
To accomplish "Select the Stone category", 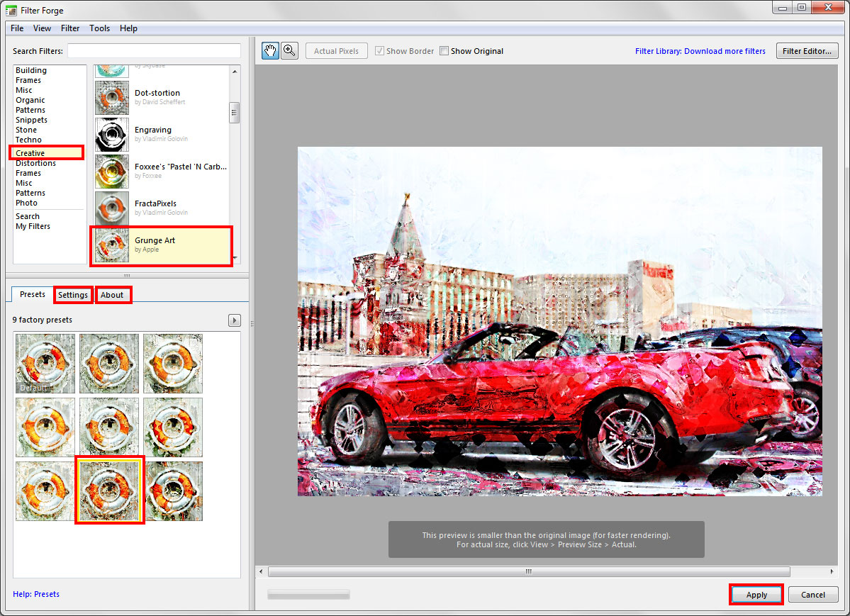I will pyautogui.click(x=26, y=130).
